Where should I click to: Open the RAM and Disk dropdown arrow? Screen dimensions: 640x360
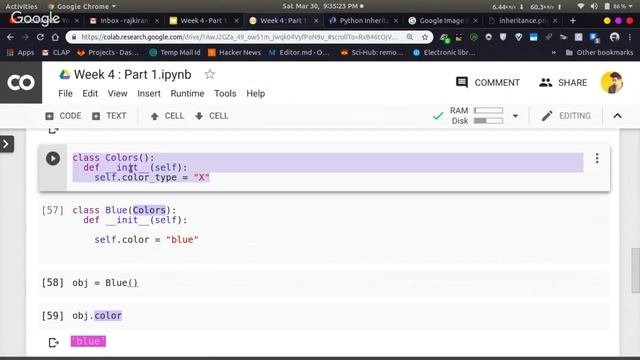(515, 116)
